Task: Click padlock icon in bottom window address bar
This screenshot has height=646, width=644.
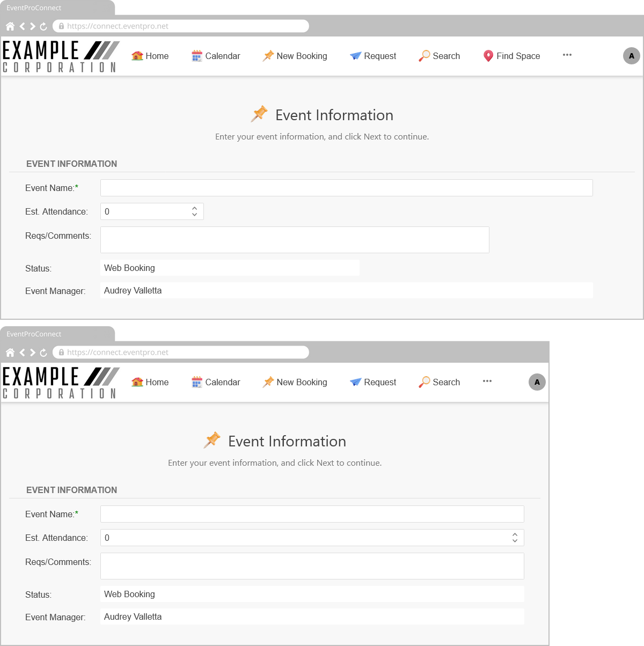Action: point(61,352)
